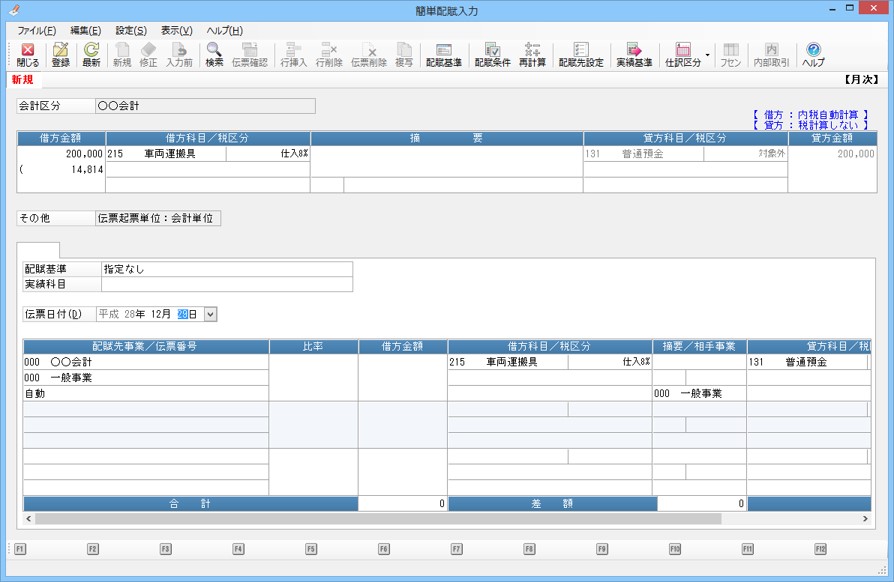The image size is (894, 582).
Task: Run 再計算 (Recalculate) from the toolbar
Action: click(532, 54)
